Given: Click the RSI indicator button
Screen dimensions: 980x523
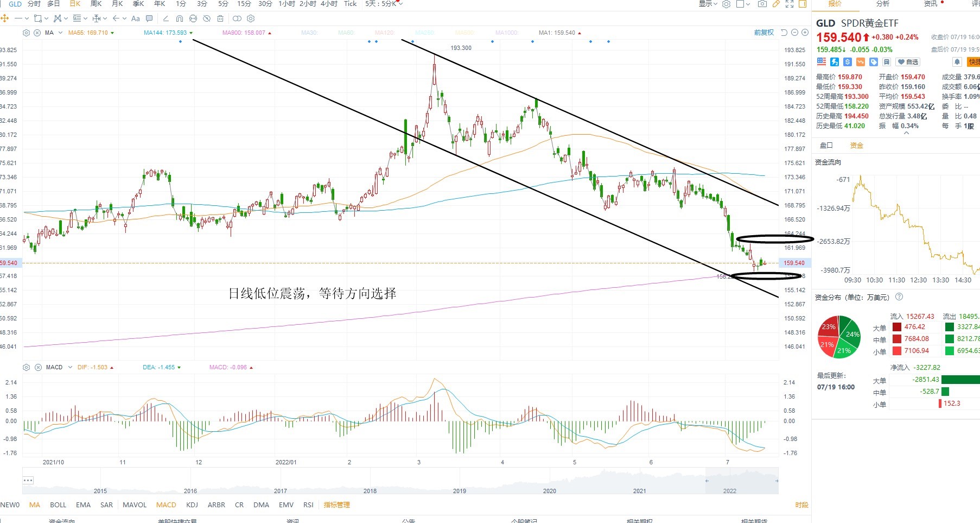Looking at the screenshot, I should pos(308,505).
